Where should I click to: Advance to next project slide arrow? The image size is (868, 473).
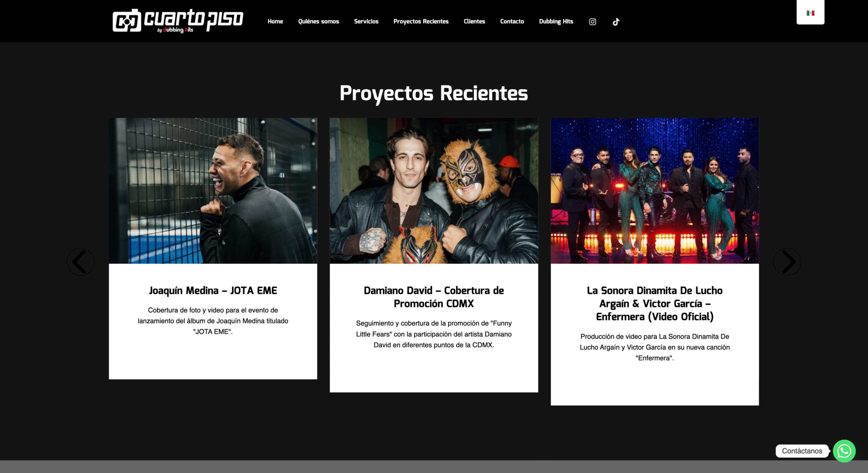click(x=787, y=262)
